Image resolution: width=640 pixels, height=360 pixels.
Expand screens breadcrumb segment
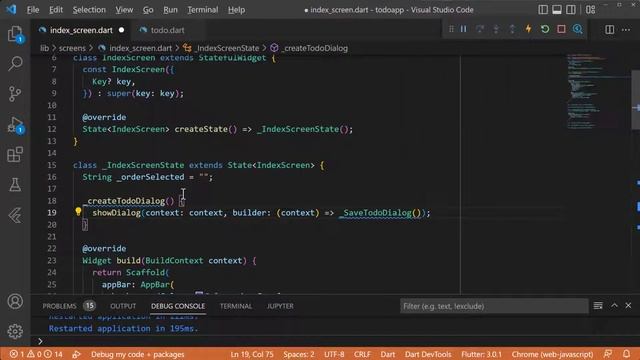(x=72, y=48)
